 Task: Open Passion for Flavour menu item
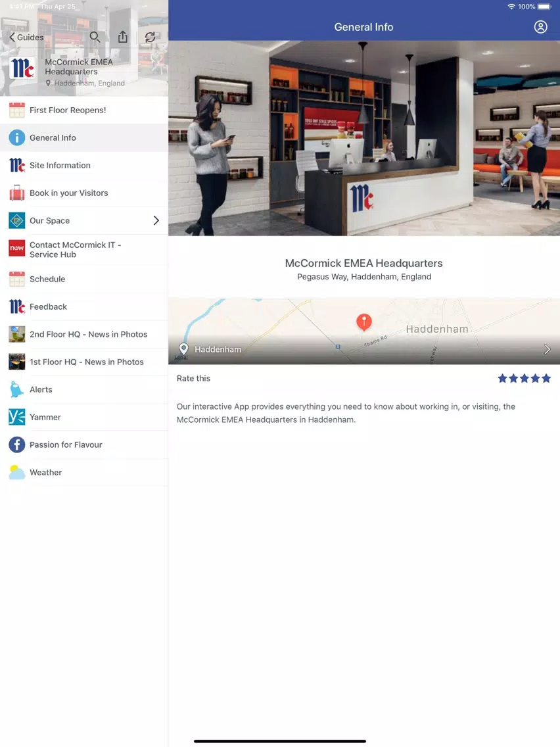point(84,445)
